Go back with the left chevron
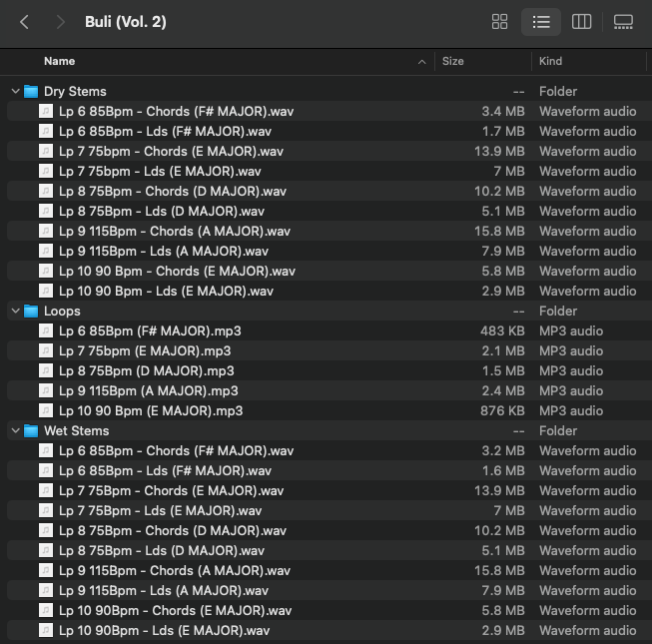The width and height of the screenshot is (652, 644). click(x=24, y=22)
